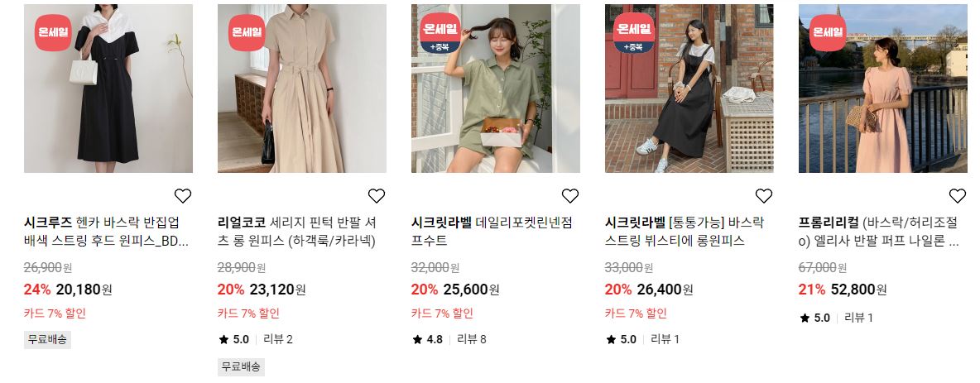Viewport: 980px width, 383px height.
Task: View the green linen jumpsuit product image
Action: click(496, 88)
